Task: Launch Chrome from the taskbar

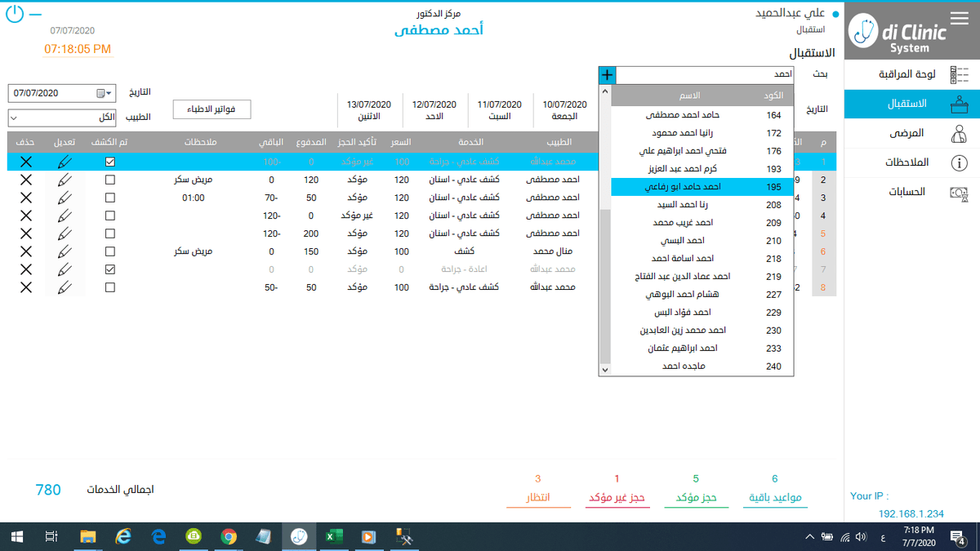Action: click(229, 536)
